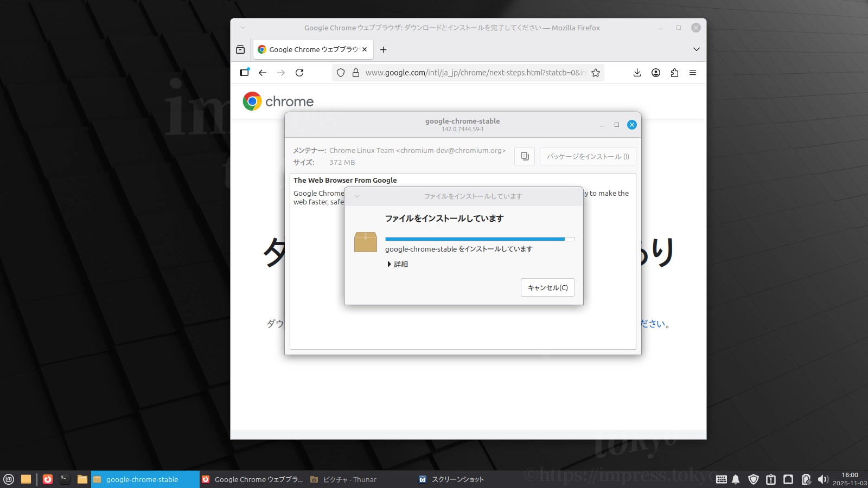
Task: Close the Google Chrome tab in Firefox
Action: click(365, 49)
